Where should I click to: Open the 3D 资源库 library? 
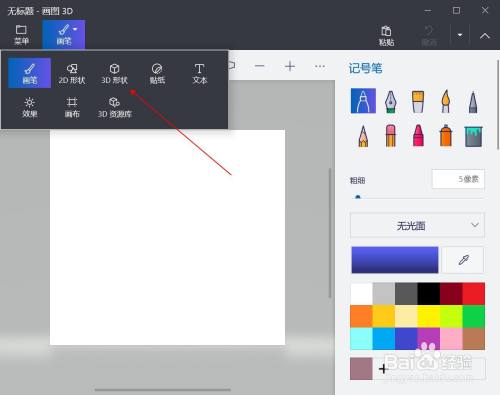(x=115, y=107)
